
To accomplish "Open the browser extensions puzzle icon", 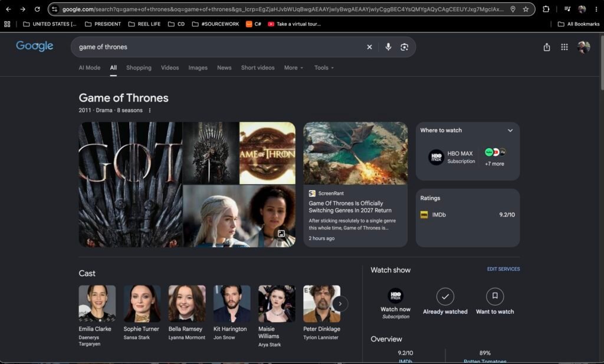I will coord(546,9).
